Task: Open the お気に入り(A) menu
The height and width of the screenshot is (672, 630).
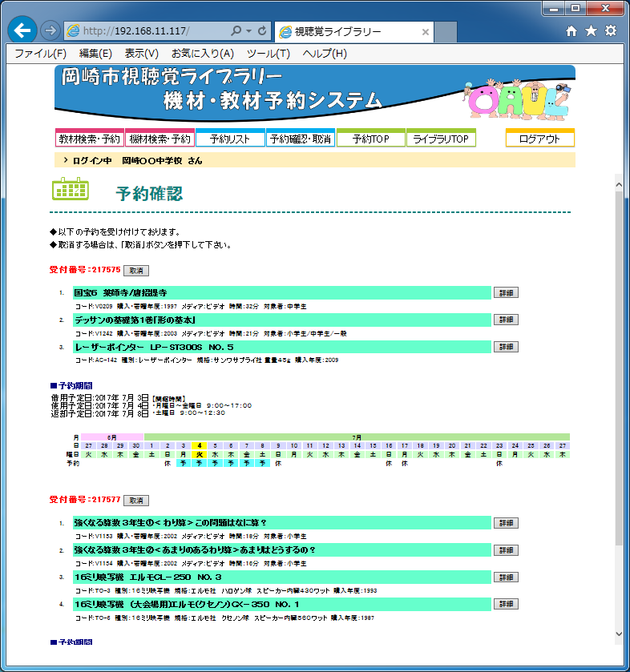Action: 202,54
